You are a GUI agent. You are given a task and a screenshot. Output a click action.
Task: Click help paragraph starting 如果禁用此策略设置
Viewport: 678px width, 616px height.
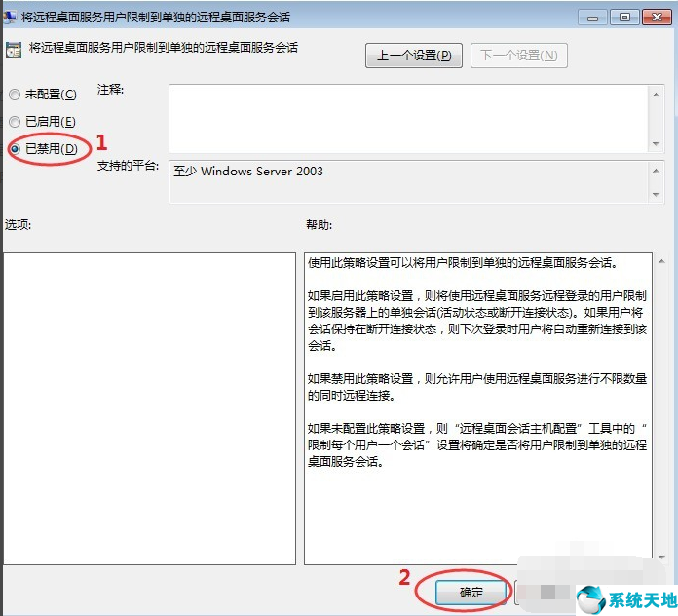(x=477, y=387)
